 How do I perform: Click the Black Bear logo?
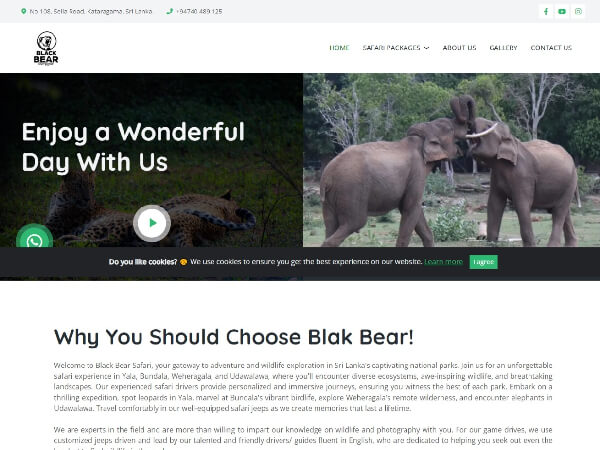pos(46,48)
